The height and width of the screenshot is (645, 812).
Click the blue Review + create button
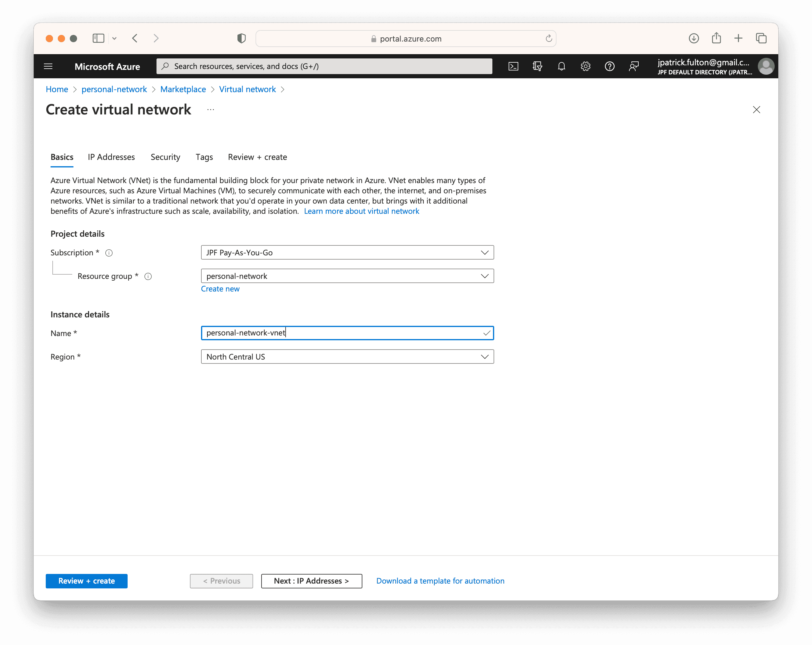click(x=87, y=581)
